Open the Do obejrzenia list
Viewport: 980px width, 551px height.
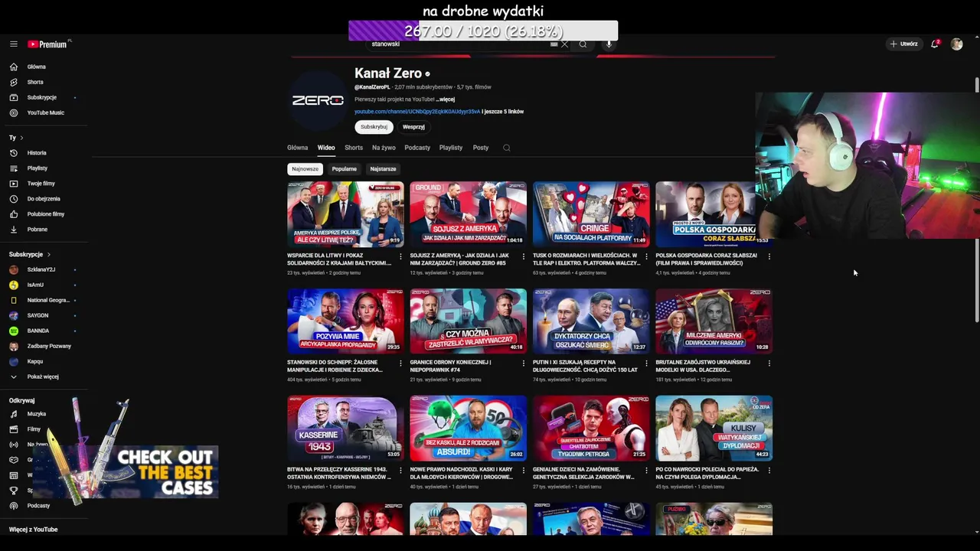[44, 199]
